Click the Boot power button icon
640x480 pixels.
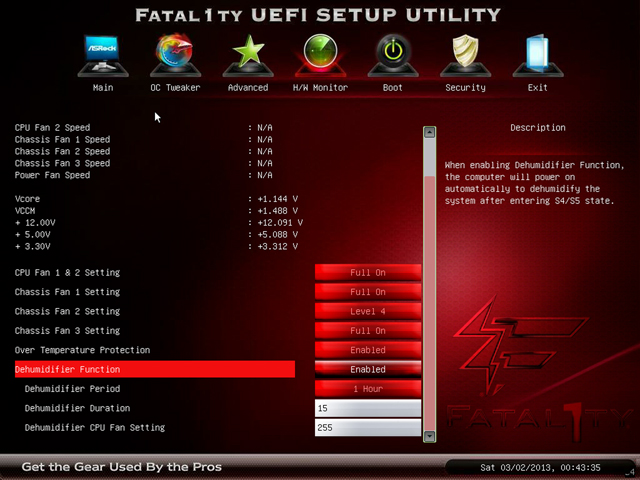393,56
